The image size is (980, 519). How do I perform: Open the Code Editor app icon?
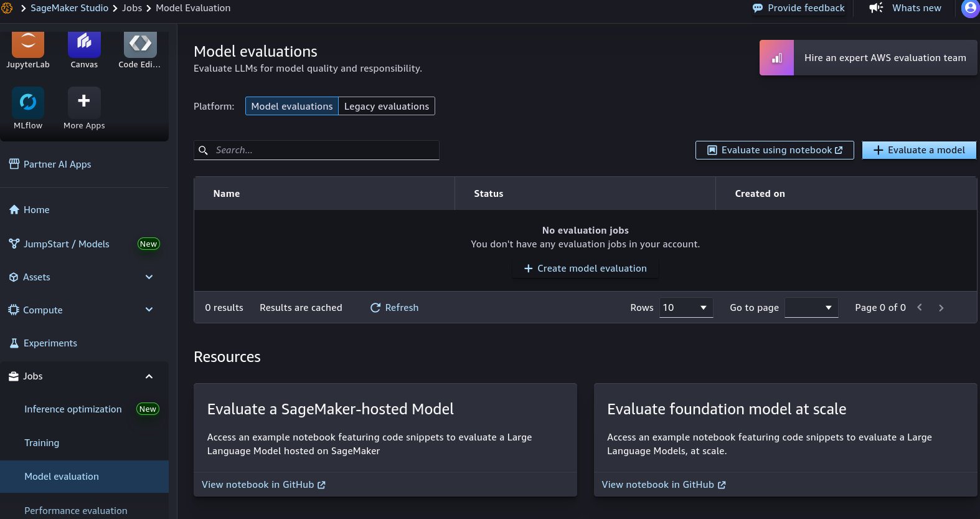pos(140,42)
